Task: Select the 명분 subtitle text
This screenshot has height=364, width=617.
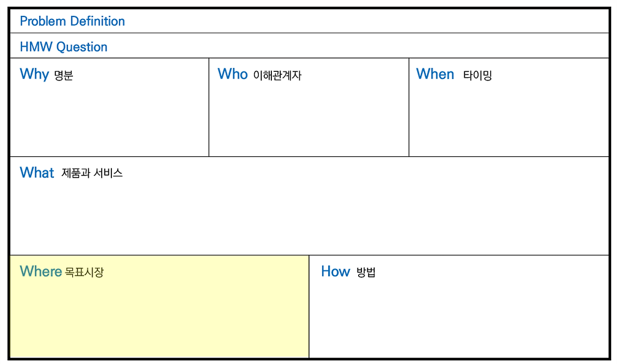Action: point(64,76)
